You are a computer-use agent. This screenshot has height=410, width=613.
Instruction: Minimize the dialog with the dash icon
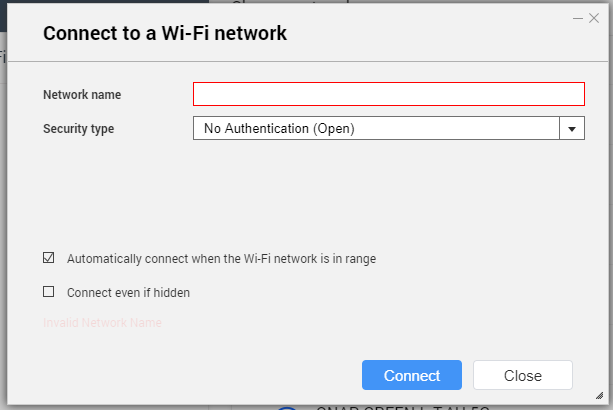(x=578, y=18)
